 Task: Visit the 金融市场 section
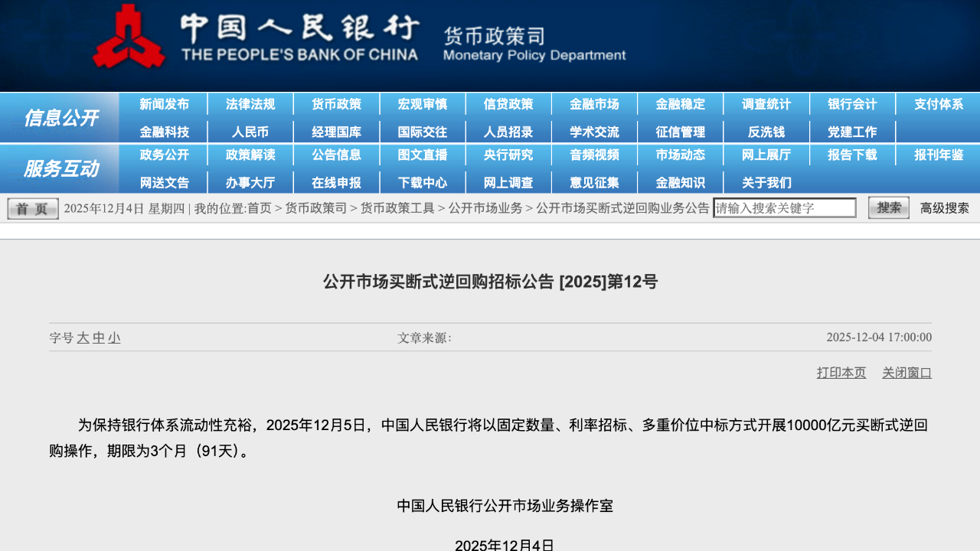(595, 104)
